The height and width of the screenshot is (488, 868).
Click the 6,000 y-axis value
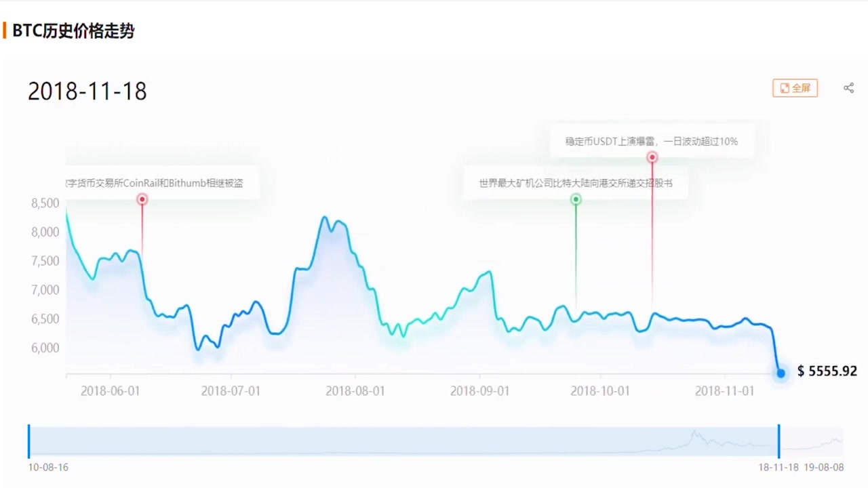point(45,348)
